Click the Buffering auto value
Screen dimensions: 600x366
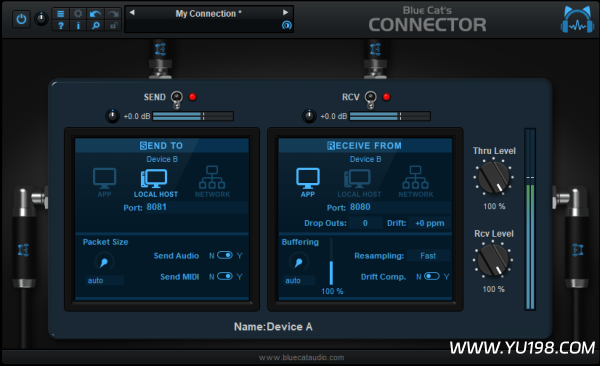tap(299, 280)
